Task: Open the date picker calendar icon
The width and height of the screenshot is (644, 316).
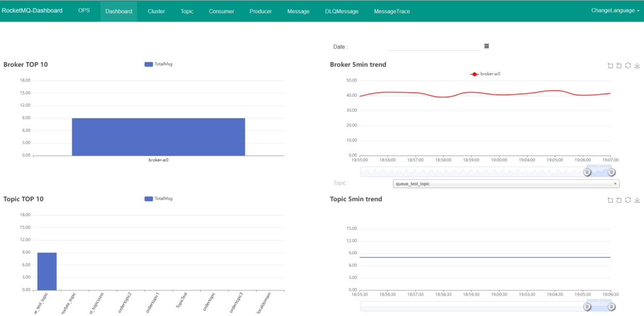Action: pos(487,46)
